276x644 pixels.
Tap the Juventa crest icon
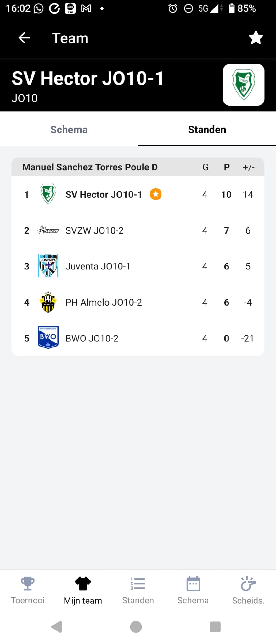tap(48, 266)
